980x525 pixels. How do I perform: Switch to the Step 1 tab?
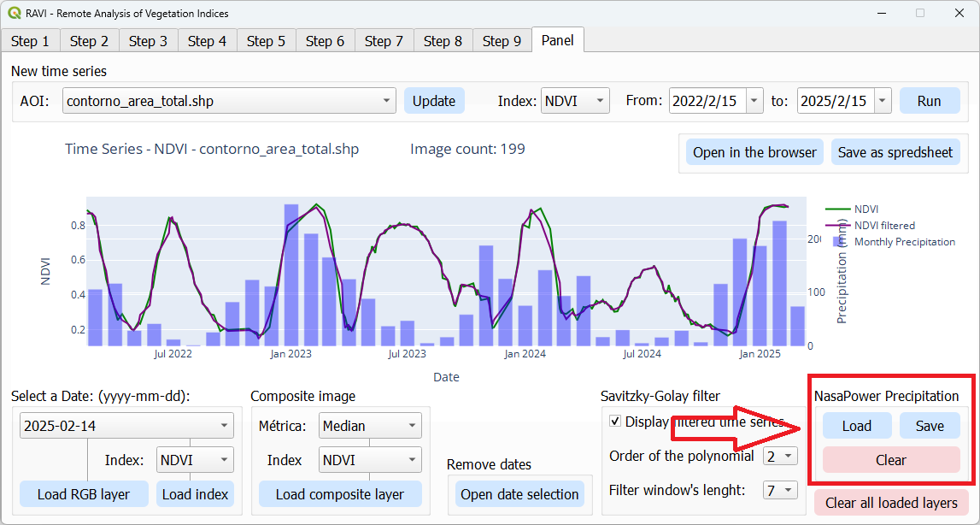point(30,41)
